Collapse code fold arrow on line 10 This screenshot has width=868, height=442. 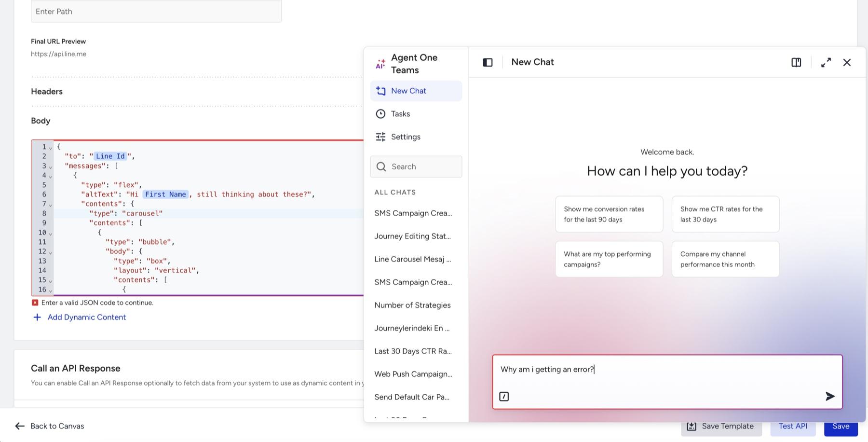pyautogui.click(x=50, y=234)
